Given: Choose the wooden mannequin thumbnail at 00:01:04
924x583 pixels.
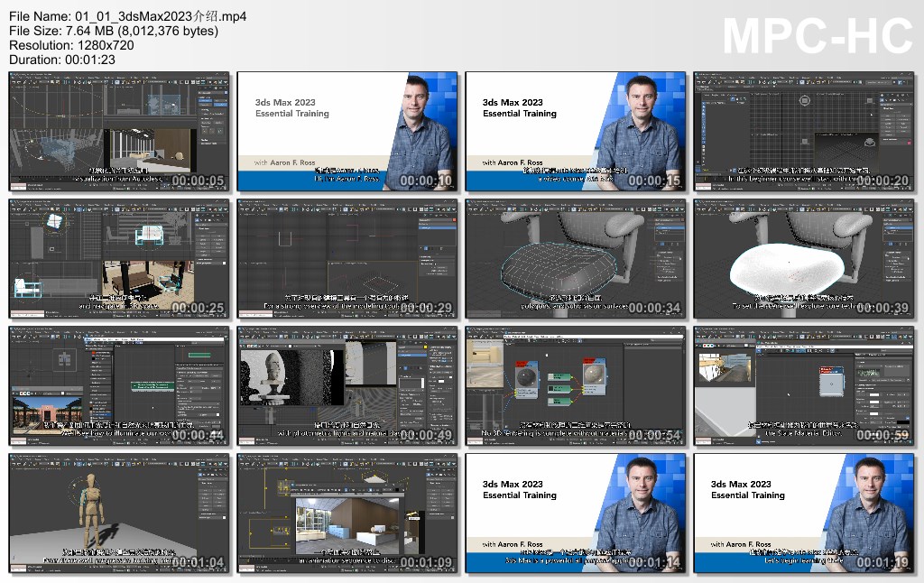Looking at the screenshot, I should (x=119, y=514).
